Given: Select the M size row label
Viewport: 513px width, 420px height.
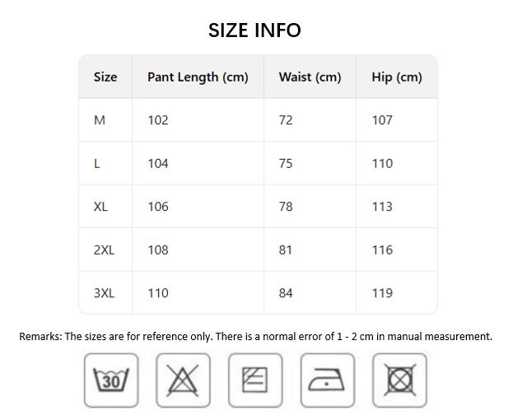Looking at the screenshot, I should [100, 120].
